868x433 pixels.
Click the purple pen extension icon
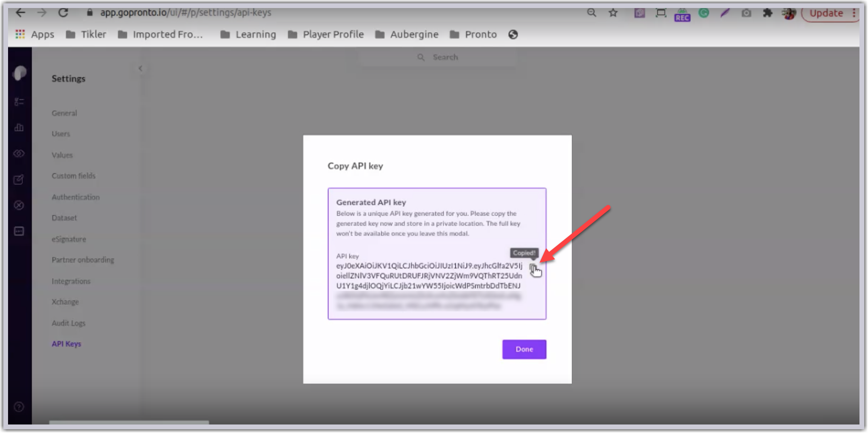(x=725, y=13)
